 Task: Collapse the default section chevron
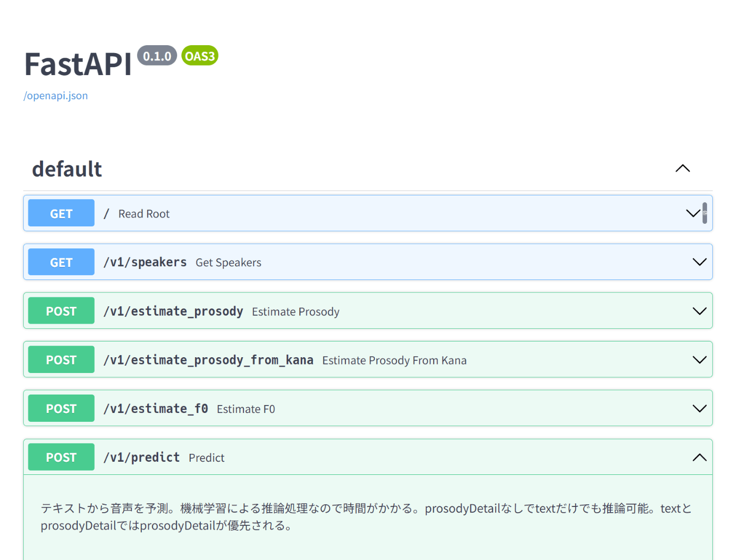coord(682,169)
